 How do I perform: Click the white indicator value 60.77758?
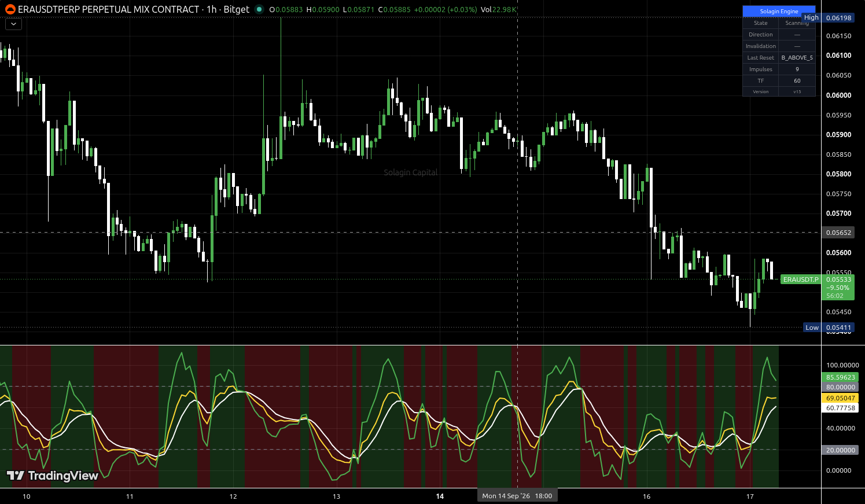coord(840,408)
